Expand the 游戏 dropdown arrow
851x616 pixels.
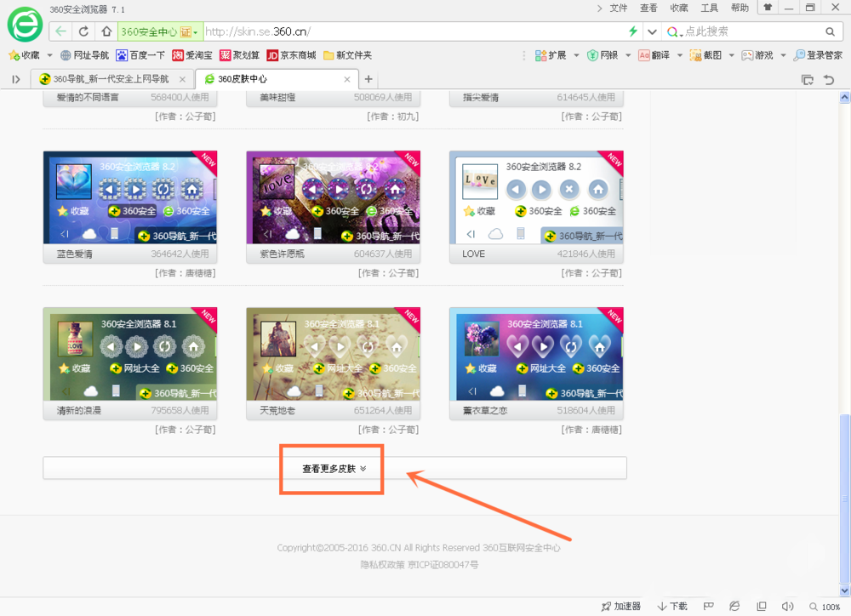coord(783,54)
